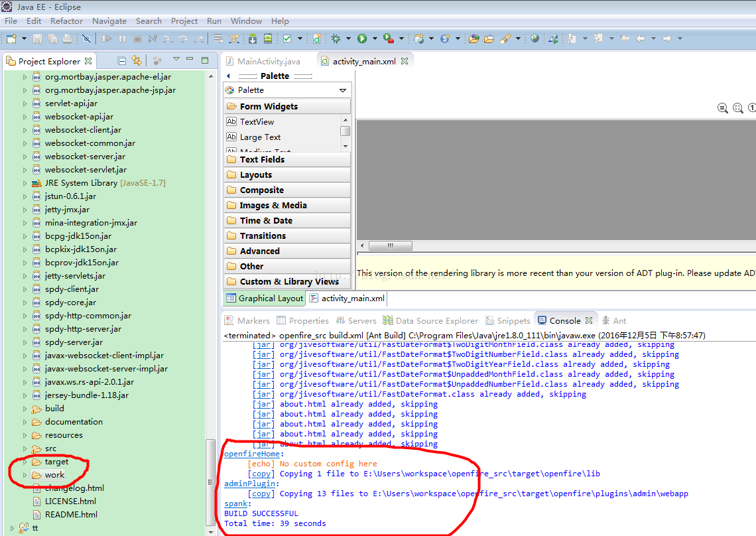756x536 pixels.
Task: Click the Back navigation arrow in toolbar
Action: 641,38
